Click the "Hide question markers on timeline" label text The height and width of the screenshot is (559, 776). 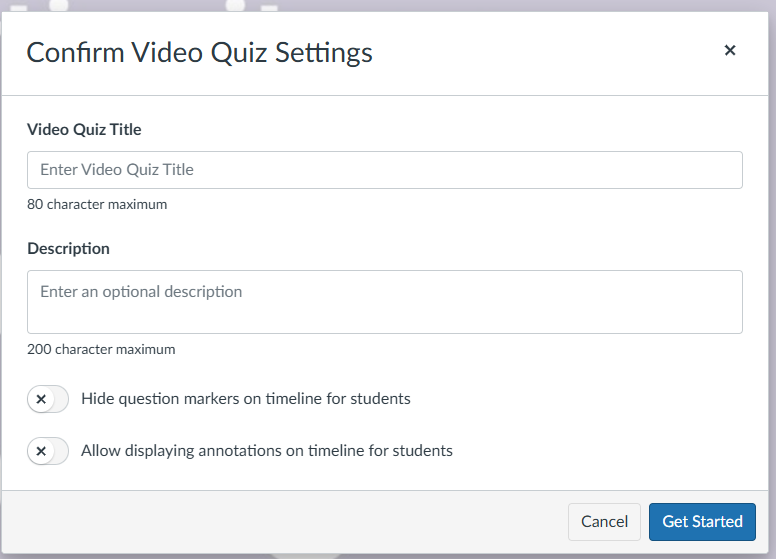(x=245, y=399)
